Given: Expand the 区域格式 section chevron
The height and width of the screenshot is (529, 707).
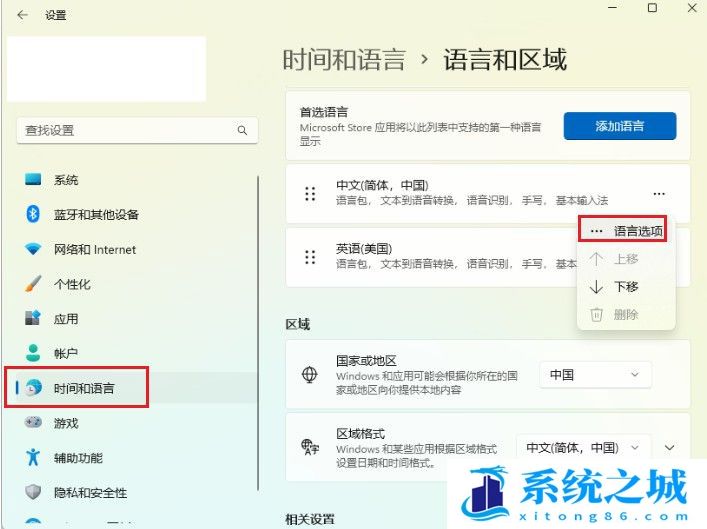Looking at the screenshot, I should coord(670,448).
